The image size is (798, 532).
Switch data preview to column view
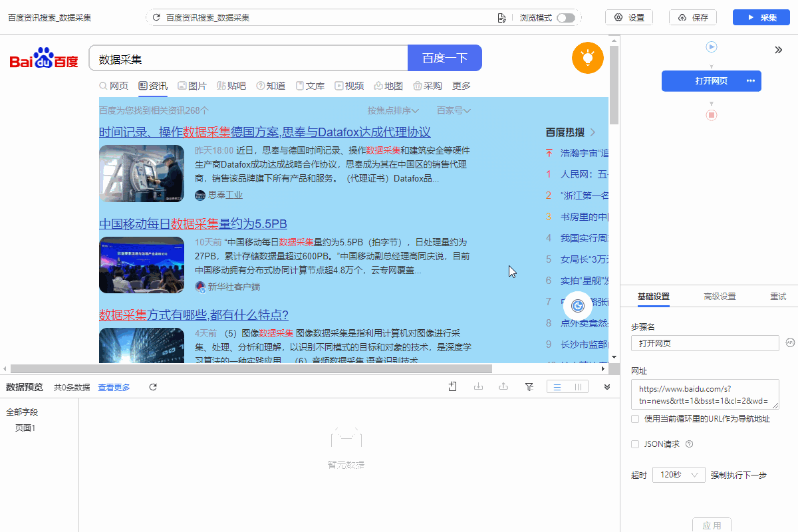[578, 387]
